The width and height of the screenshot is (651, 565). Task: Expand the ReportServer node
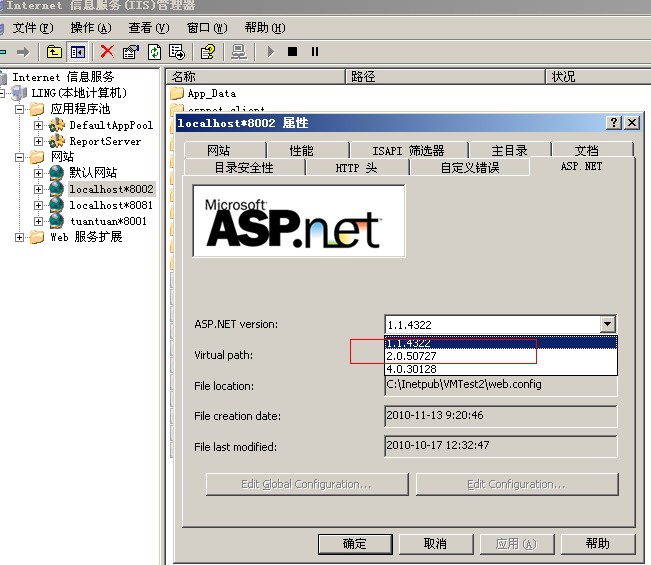coord(38,141)
